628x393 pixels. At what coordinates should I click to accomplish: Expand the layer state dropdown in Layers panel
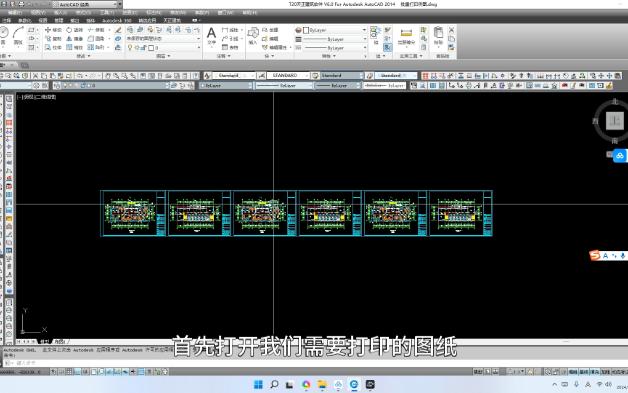coord(163,38)
